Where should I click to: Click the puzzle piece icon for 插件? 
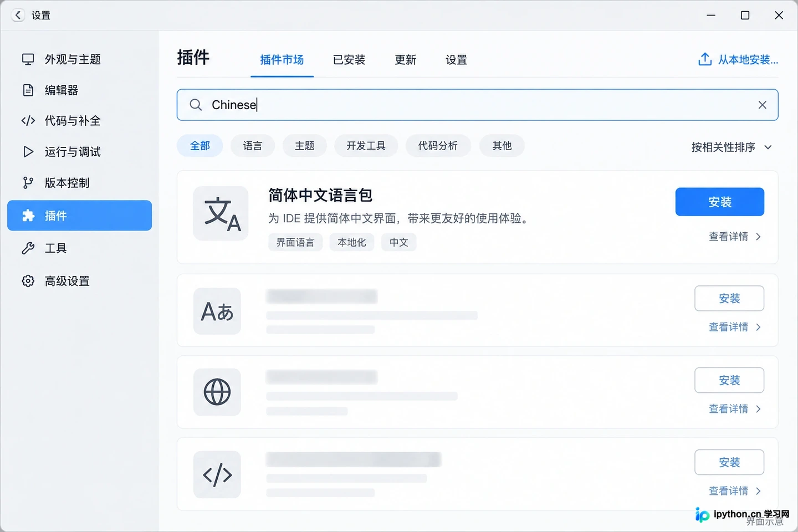(x=28, y=216)
